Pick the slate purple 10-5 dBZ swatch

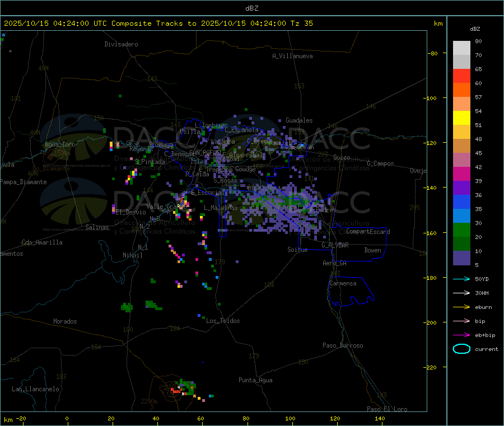(x=461, y=258)
